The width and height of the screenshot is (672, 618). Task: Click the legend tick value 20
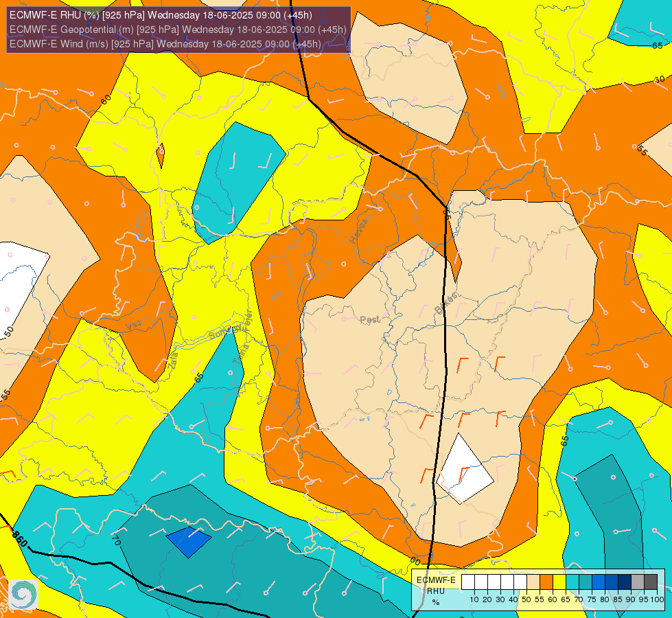click(x=487, y=599)
